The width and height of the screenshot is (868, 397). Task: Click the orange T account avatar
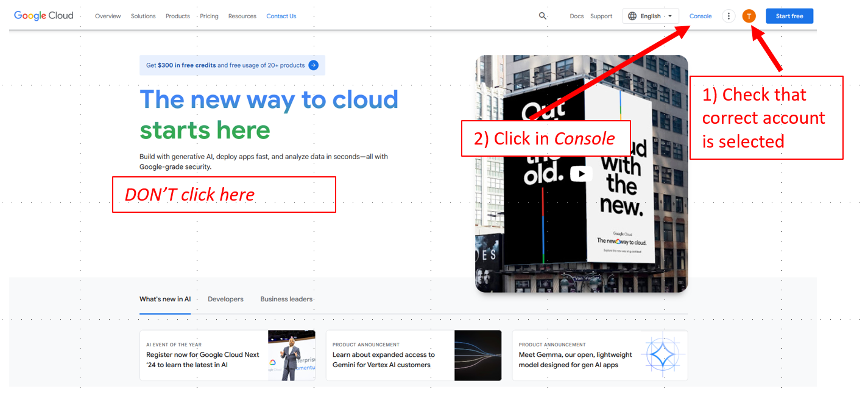[749, 16]
